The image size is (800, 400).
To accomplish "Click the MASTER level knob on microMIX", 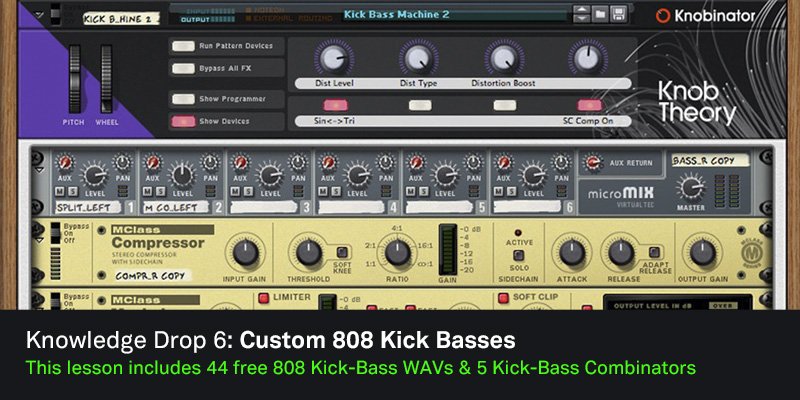I will (x=691, y=187).
